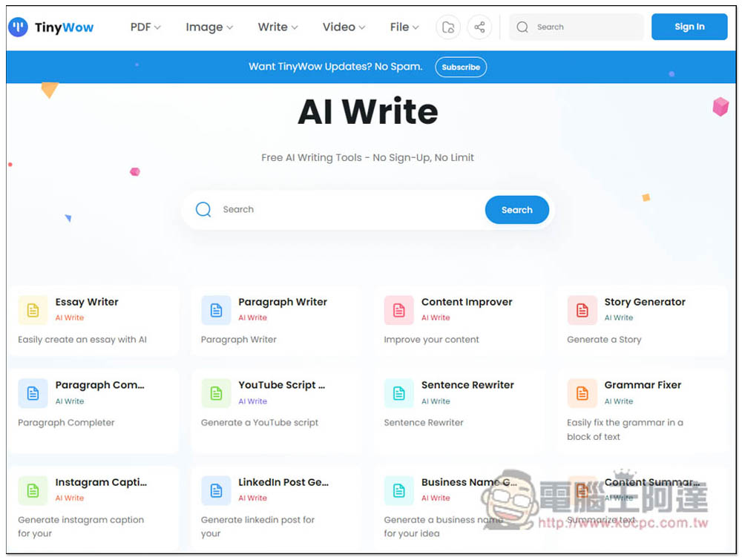The height and width of the screenshot is (560, 742).
Task: Click 'Generate a YouTube script' description
Action: point(259,423)
